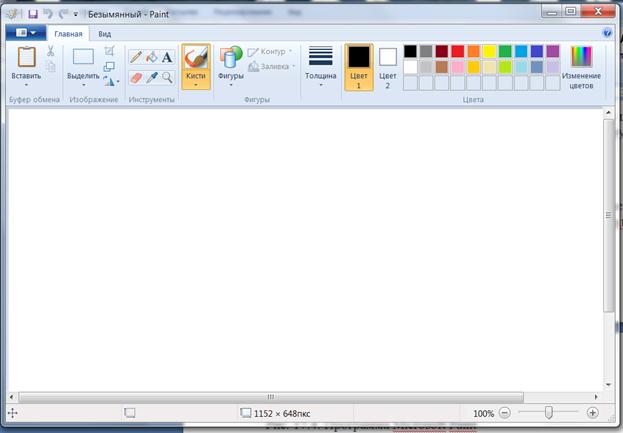Click the horizontal scrollbar left arrow

(12, 396)
